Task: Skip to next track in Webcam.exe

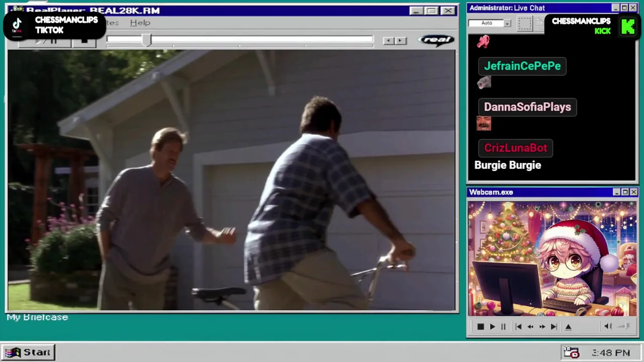Action: click(554, 327)
